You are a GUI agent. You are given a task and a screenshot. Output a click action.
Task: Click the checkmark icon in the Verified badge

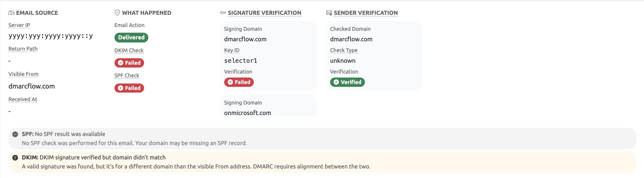[336, 82]
